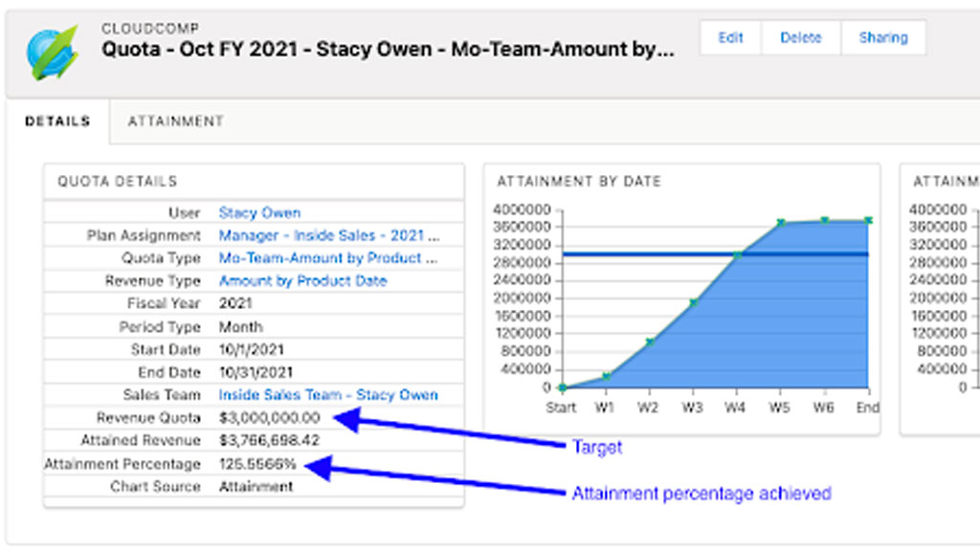Screen dimensions: 980x551
Task: Click the CloudComp globe arrow logo
Action: (53, 53)
